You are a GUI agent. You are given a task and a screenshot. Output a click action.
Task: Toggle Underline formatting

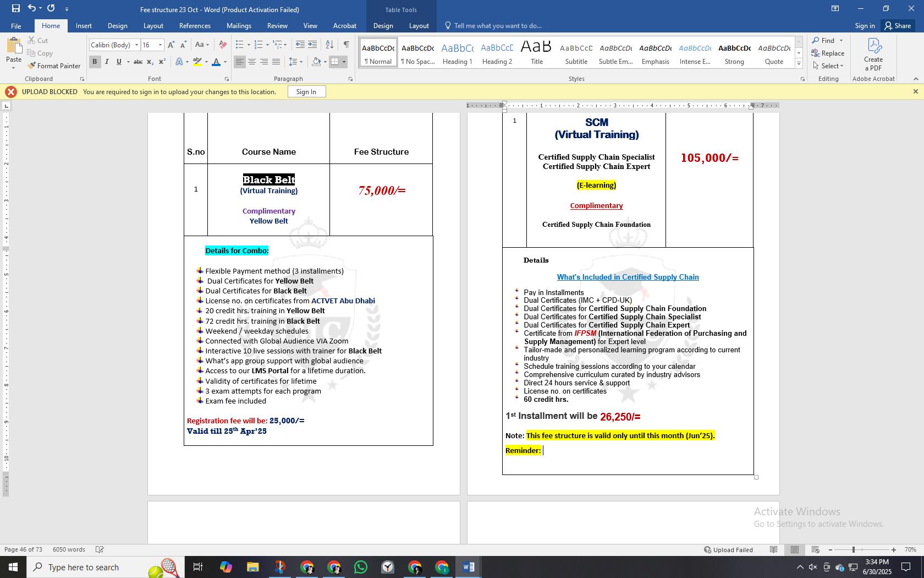[x=119, y=62]
